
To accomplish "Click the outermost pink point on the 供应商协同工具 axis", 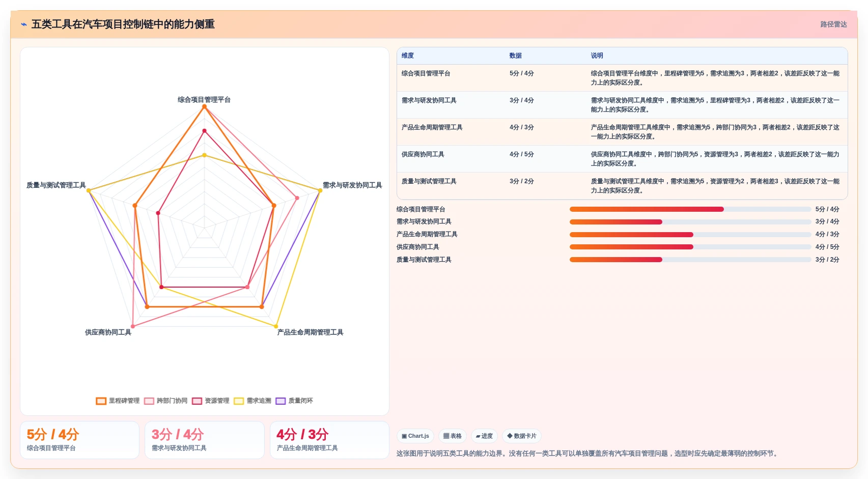I will [x=133, y=326].
